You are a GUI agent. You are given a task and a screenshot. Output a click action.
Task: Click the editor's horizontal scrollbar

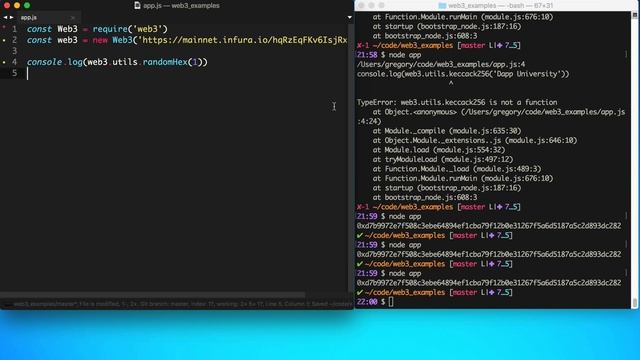pyautogui.click(x=152, y=295)
